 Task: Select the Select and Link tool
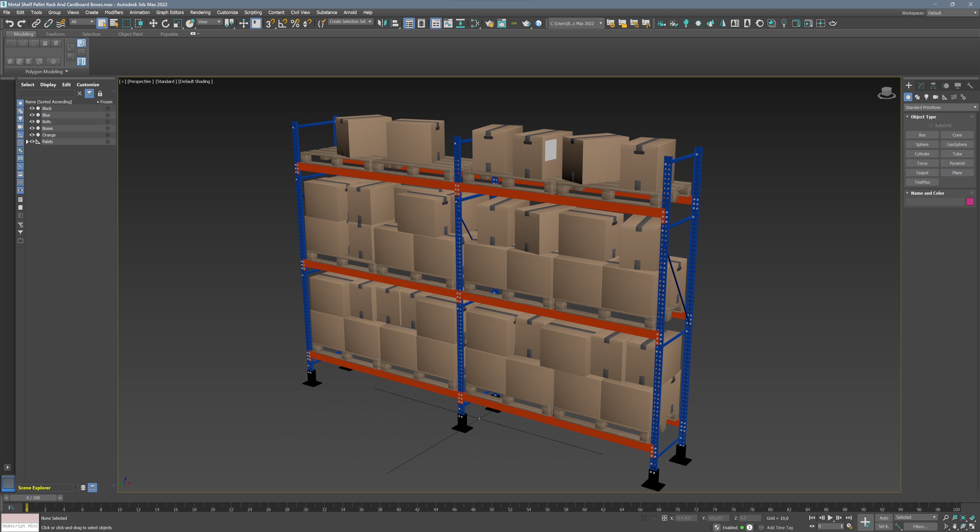tap(36, 23)
